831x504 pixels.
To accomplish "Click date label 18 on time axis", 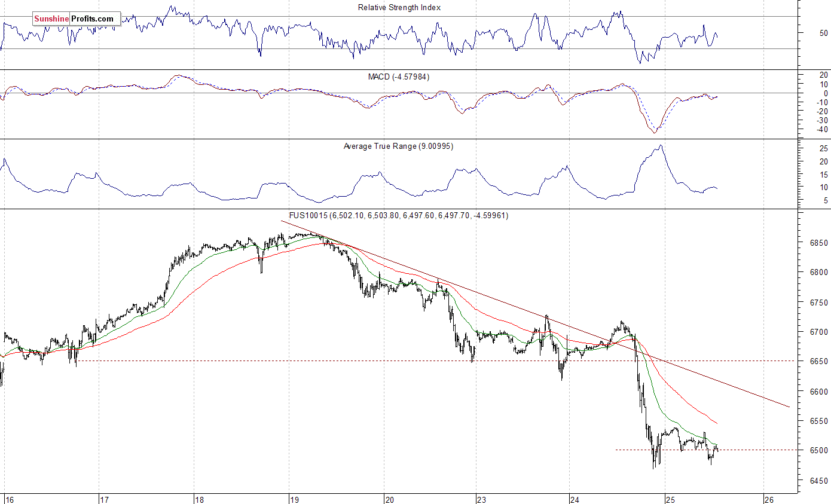I will [200, 499].
